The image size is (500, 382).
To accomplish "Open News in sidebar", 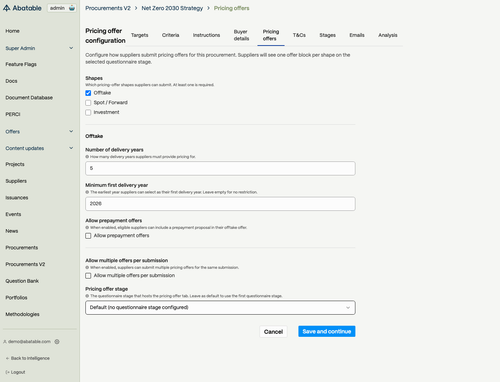I will tap(12, 231).
